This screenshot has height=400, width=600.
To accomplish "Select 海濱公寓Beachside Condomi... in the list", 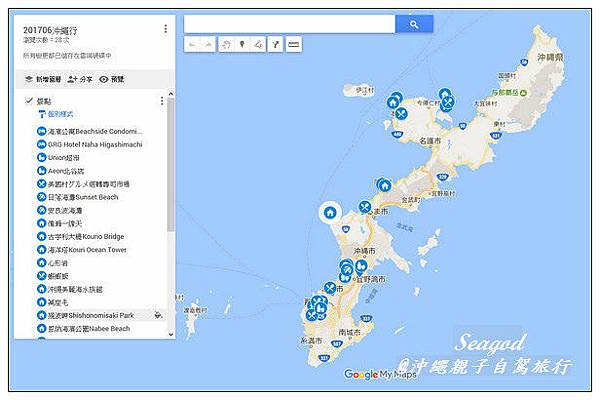I will coord(90,131).
